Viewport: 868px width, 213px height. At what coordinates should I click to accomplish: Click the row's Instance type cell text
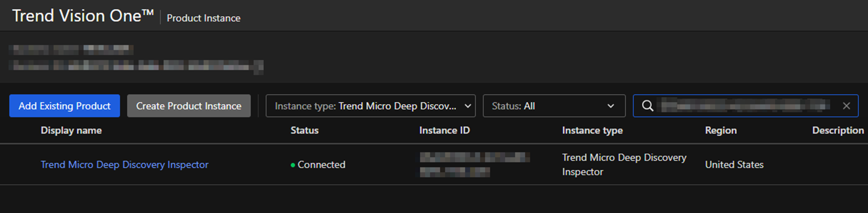pyautogui.click(x=624, y=164)
